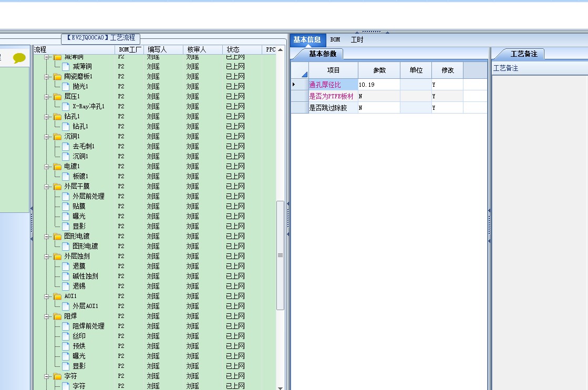
Task: Click document icon of 退膜
Action: click(66, 266)
